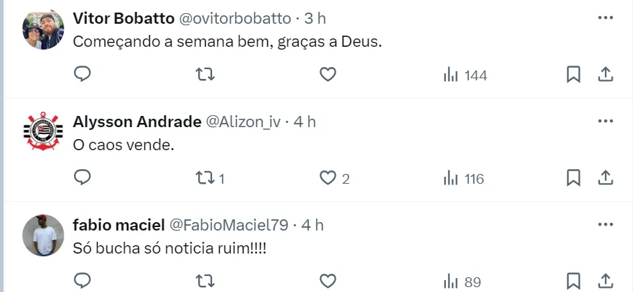644x292 pixels.
Task: Open the @Alizon_iv handle link
Action: click(x=243, y=122)
